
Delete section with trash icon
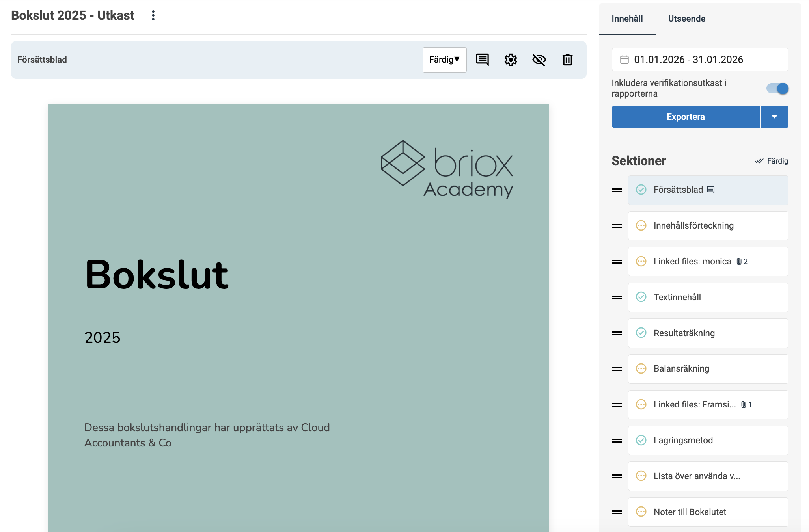click(567, 60)
